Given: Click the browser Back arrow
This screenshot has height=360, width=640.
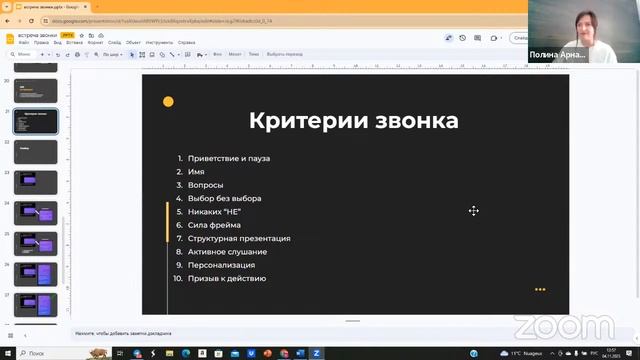Looking at the screenshot, I should [x=7, y=21].
